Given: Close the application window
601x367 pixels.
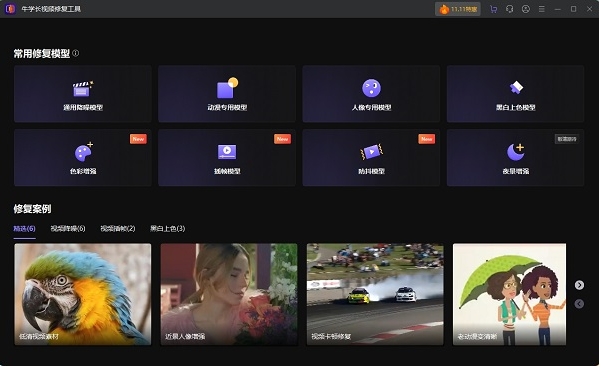Looking at the screenshot, I should (590, 9).
